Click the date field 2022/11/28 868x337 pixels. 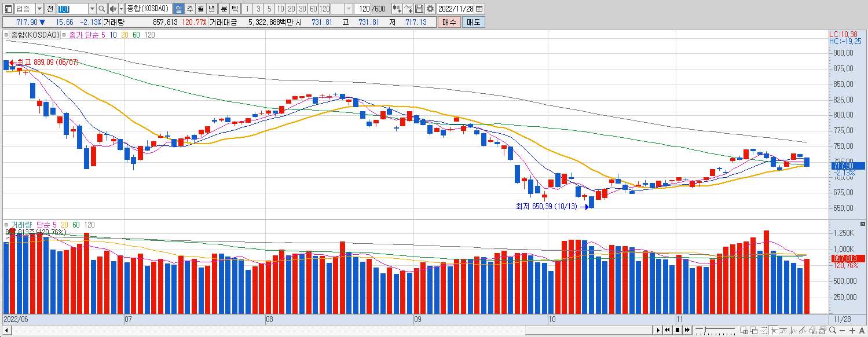click(456, 9)
